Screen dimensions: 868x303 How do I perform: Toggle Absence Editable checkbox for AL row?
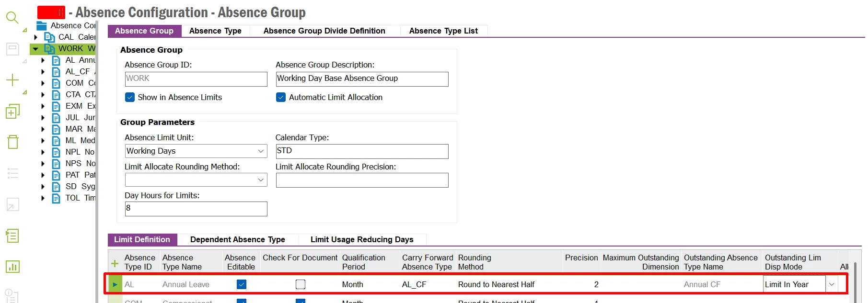[x=242, y=284]
